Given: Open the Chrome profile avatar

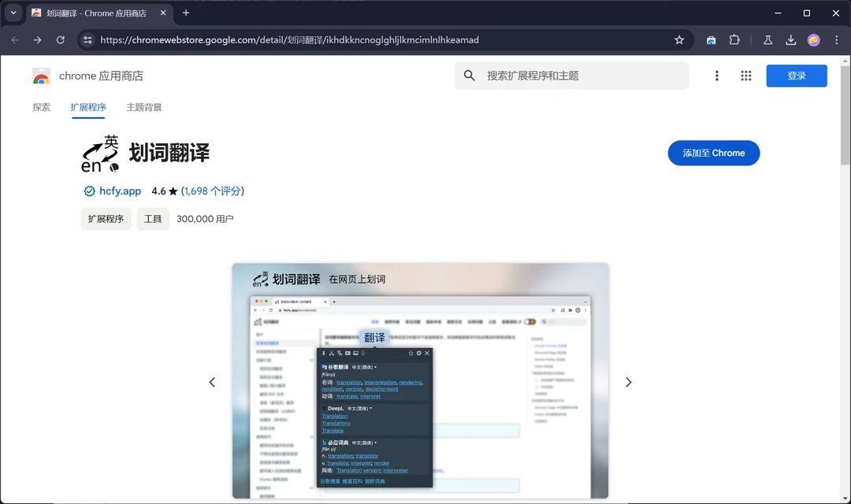Looking at the screenshot, I should click(x=813, y=39).
